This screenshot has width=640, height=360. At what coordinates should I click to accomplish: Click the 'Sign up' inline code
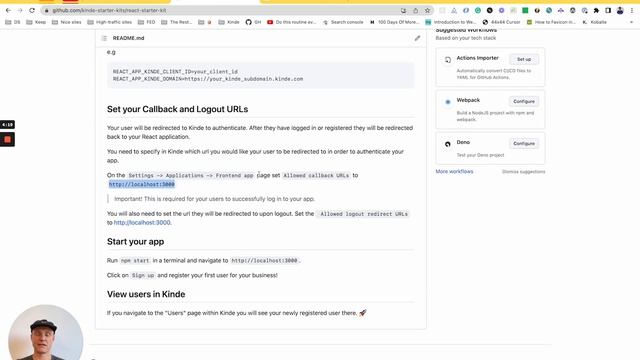pyautogui.click(x=143, y=276)
